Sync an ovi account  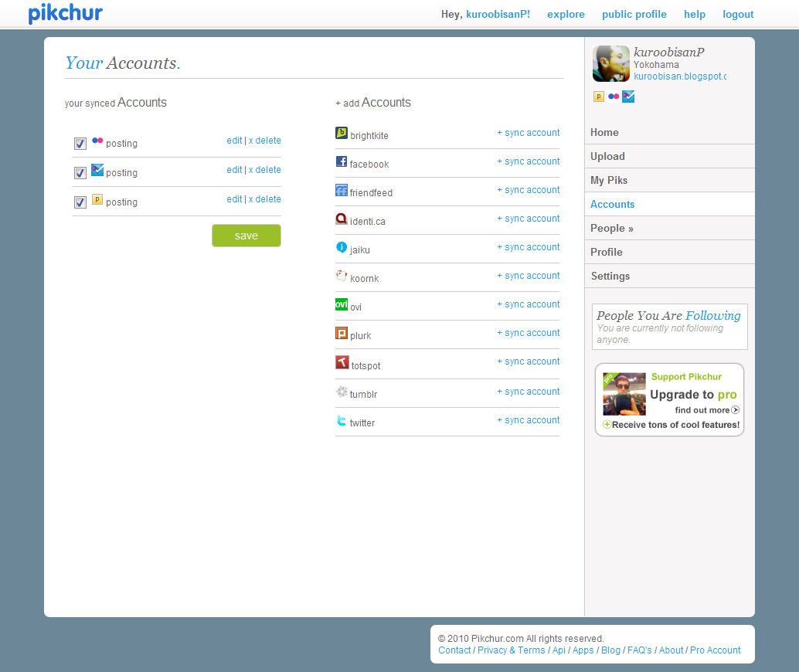pos(529,304)
